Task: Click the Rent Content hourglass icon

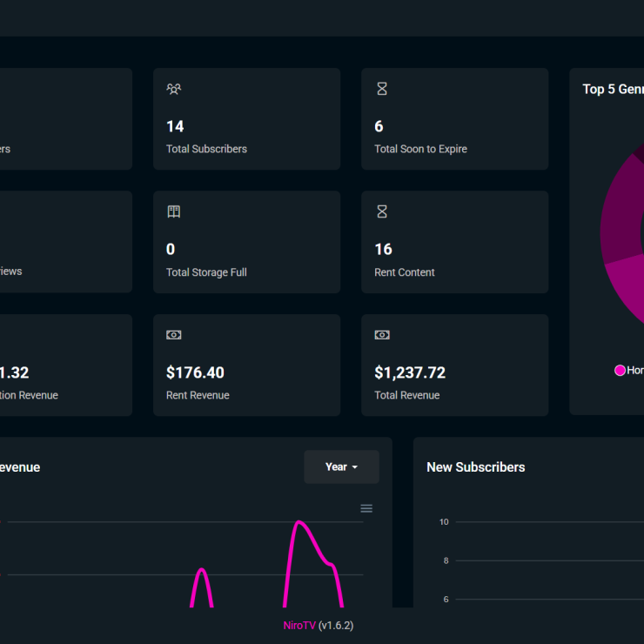Action: 381,211
